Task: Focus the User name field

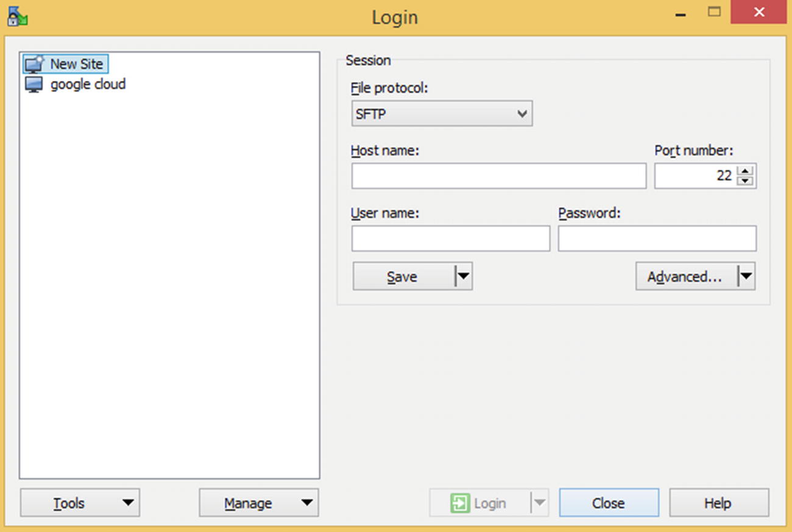Action: tap(450, 238)
